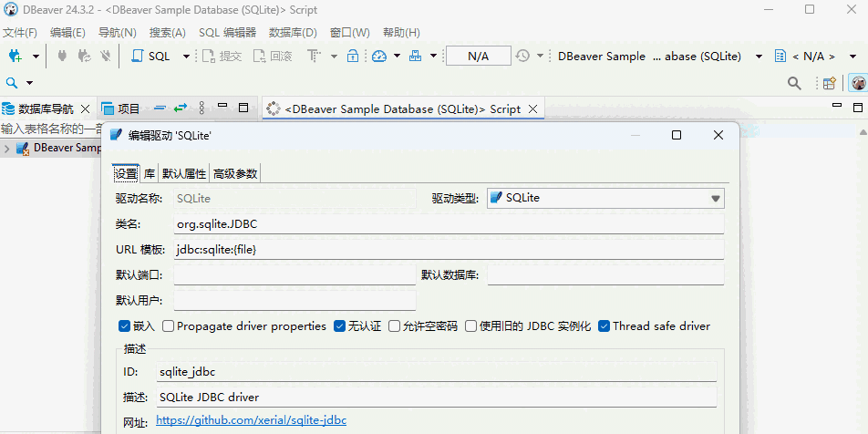
Task: Open the transaction mode dropdown arrow
Action: 334,57
